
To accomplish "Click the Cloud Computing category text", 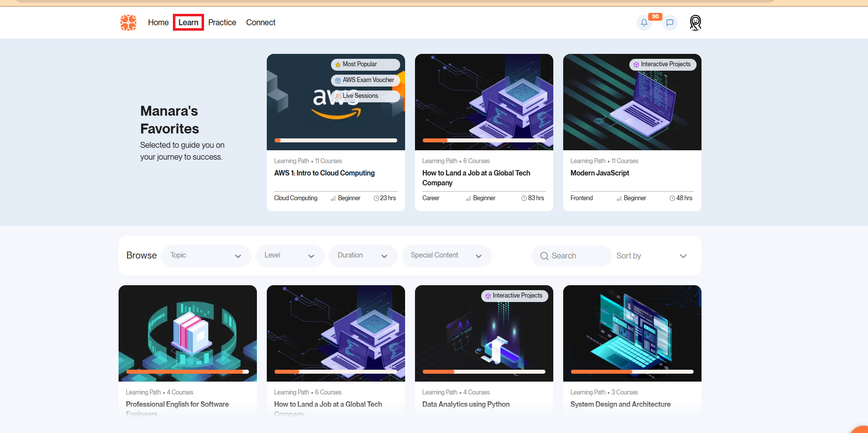I will coord(296,198).
